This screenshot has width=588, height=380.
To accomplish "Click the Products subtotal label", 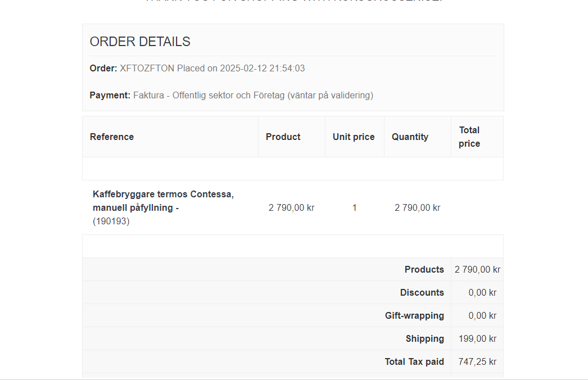I will tap(424, 269).
